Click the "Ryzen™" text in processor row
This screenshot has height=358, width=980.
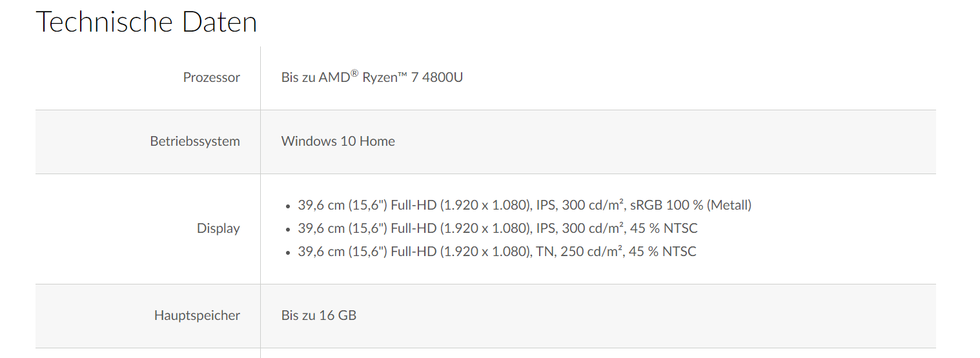coord(383,77)
